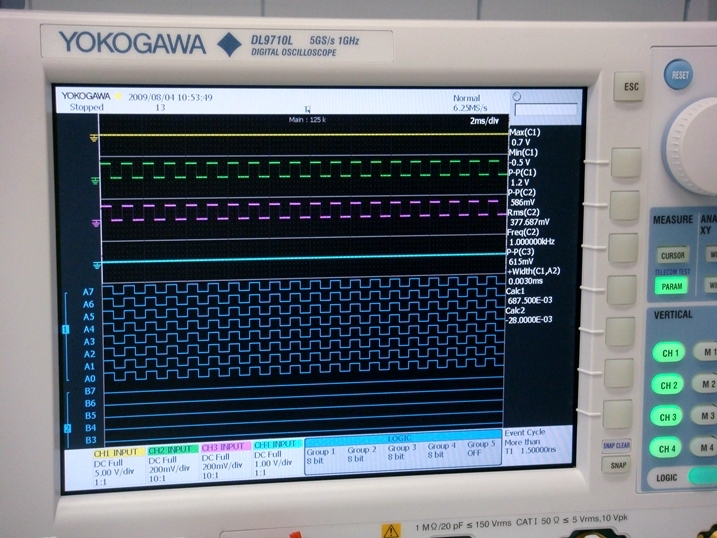Toggle the lit PARAM measurement key
The width and height of the screenshot is (717, 538).
coord(671,286)
